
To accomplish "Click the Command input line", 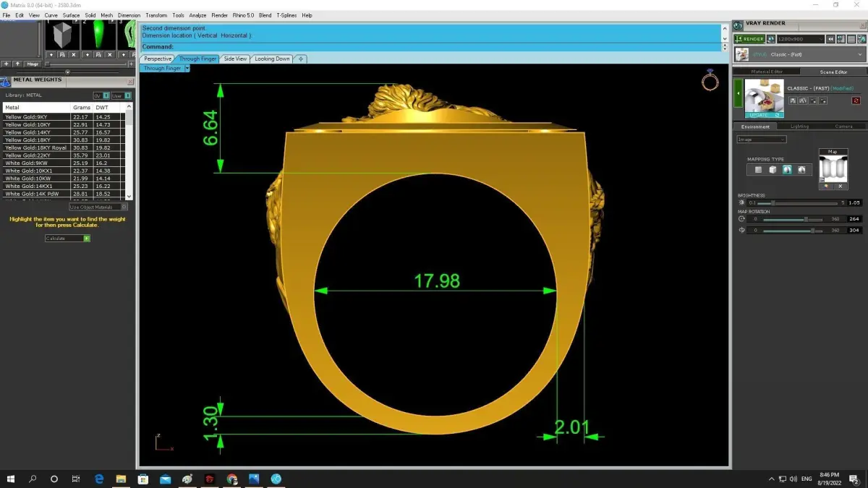I will click(430, 47).
